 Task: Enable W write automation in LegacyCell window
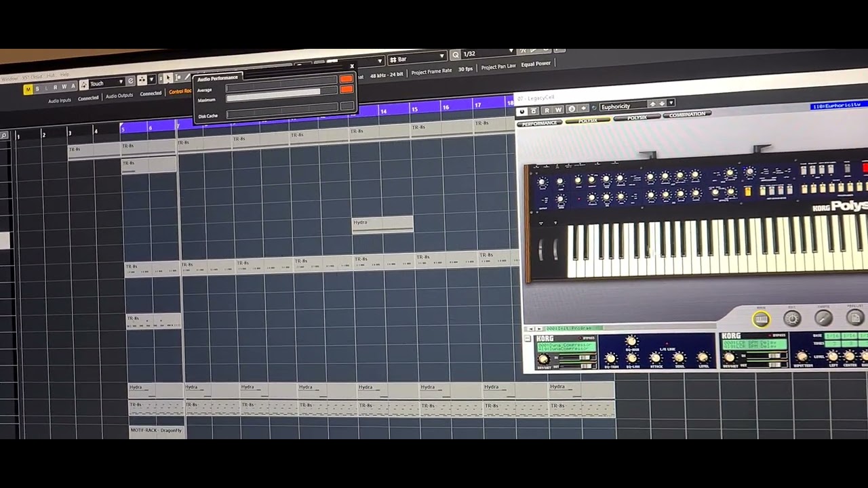click(x=559, y=110)
